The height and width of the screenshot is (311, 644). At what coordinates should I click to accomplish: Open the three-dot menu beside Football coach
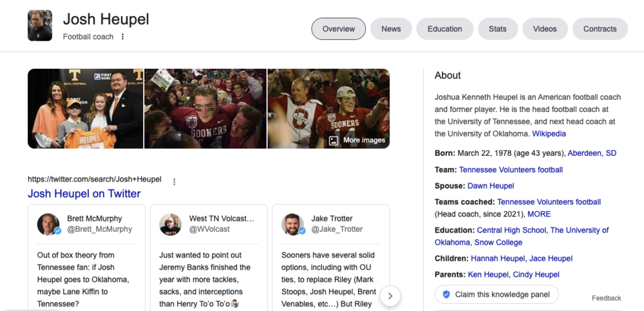click(x=123, y=37)
